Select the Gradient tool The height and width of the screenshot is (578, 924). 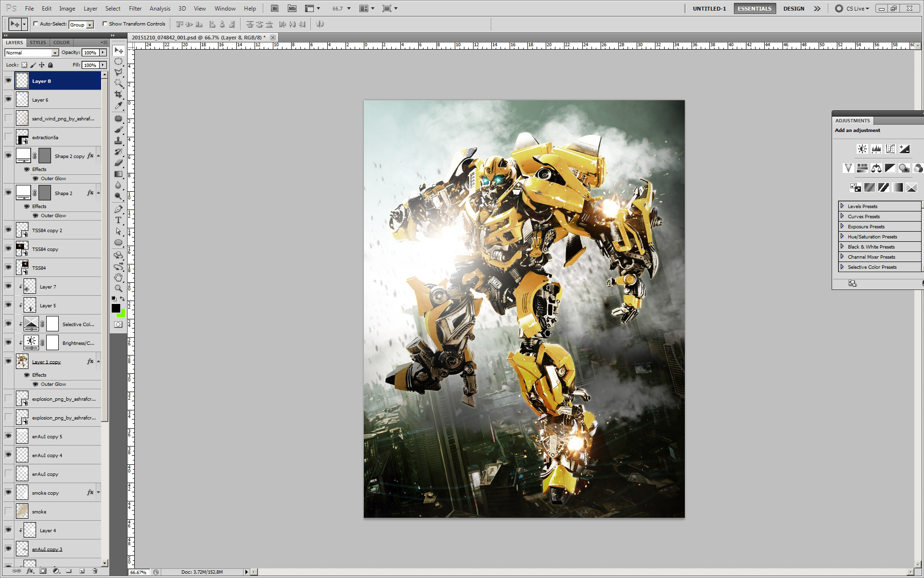click(x=118, y=174)
